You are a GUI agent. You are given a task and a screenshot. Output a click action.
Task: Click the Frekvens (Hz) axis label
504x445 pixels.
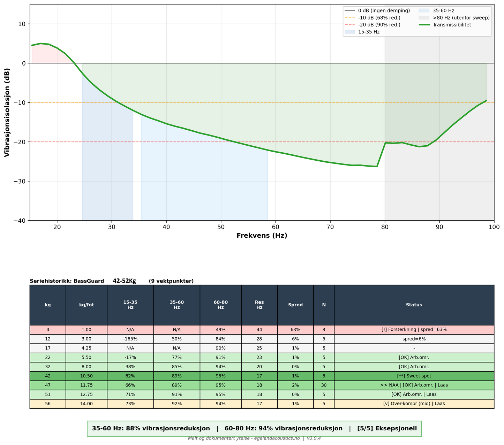(x=262, y=236)
